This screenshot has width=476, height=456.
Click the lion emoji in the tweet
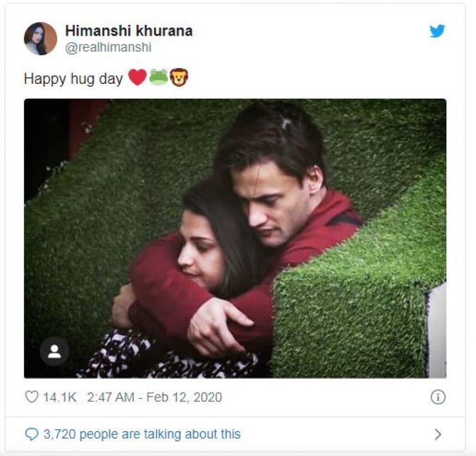tap(178, 77)
